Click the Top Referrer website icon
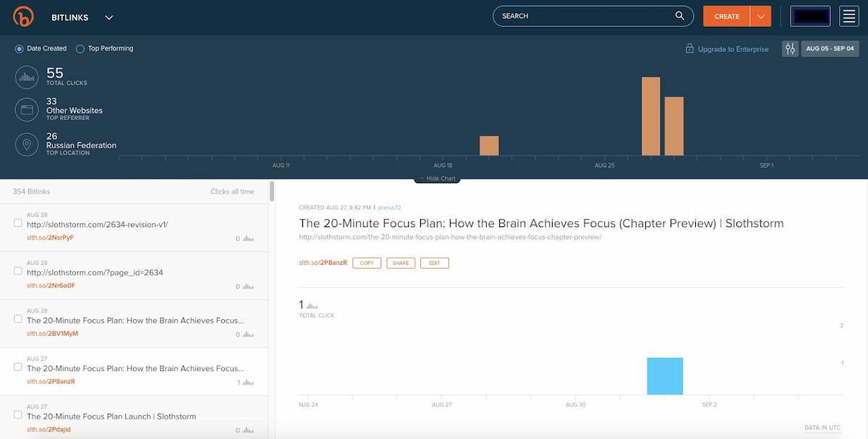The image size is (868, 439). pyautogui.click(x=25, y=109)
